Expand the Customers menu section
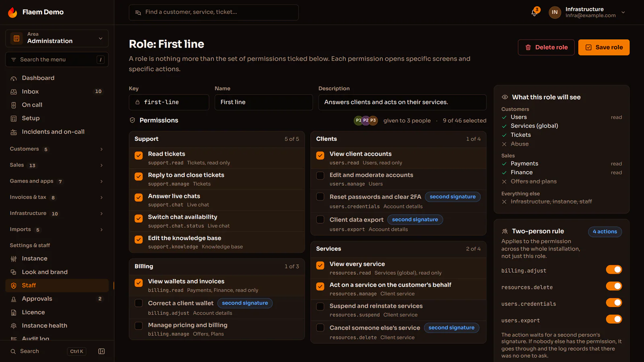The width and height of the screenshot is (644, 362). (x=57, y=149)
